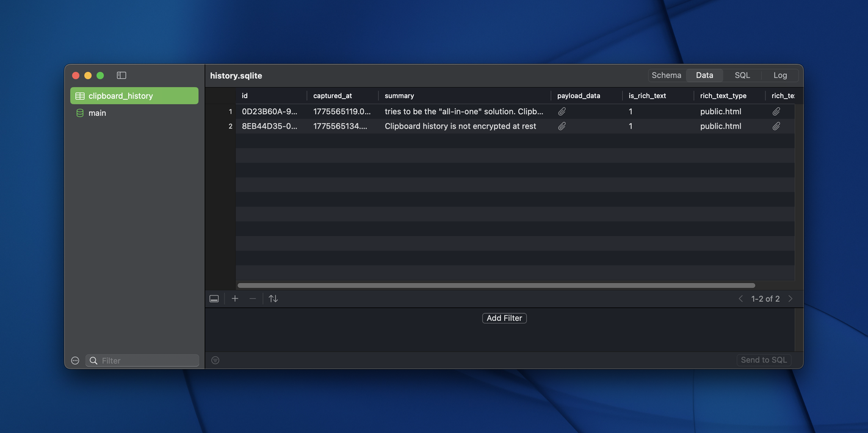Switch to the Schema tab
This screenshot has width=868, height=433.
666,75
